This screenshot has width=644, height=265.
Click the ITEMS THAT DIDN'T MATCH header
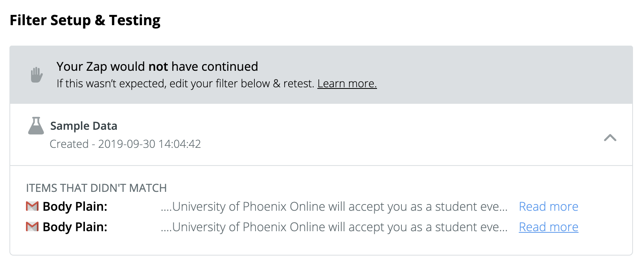96,188
